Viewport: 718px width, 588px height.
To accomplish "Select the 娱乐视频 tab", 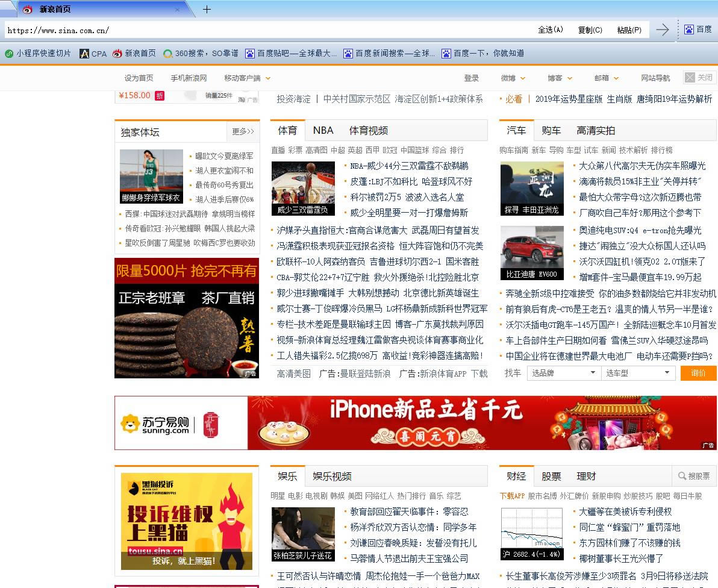I will pyautogui.click(x=332, y=477).
